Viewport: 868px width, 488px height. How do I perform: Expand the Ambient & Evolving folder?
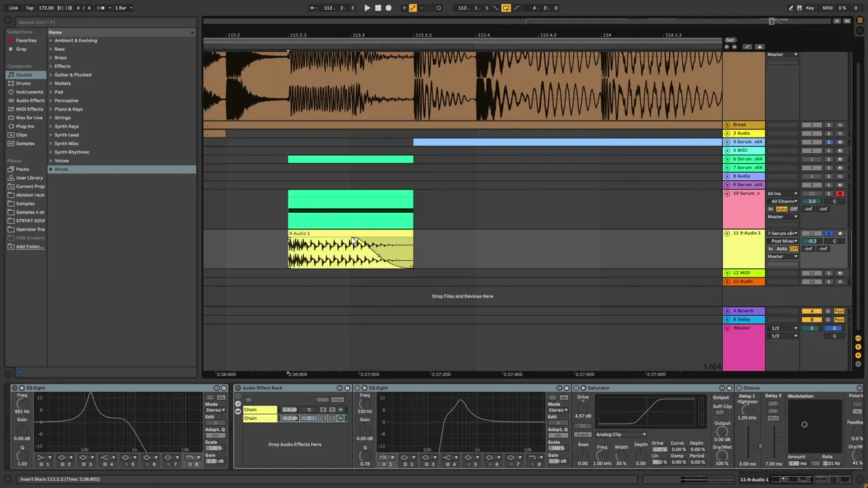point(51,41)
